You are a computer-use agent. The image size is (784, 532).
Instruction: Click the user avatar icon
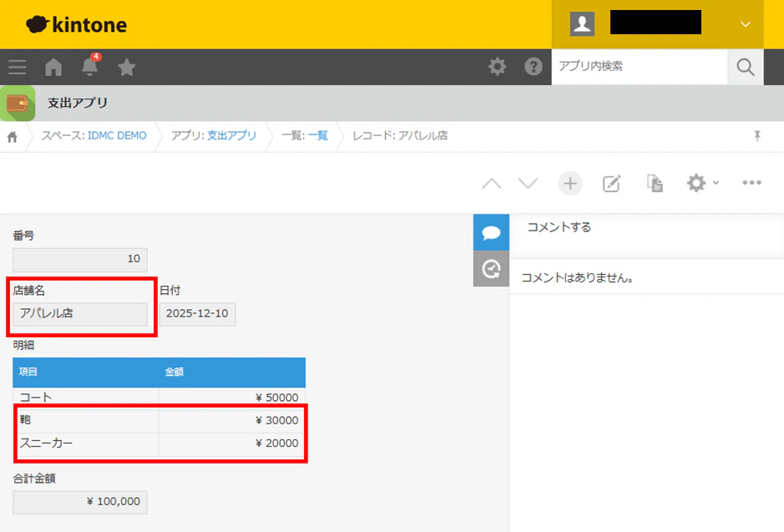[x=582, y=23]
